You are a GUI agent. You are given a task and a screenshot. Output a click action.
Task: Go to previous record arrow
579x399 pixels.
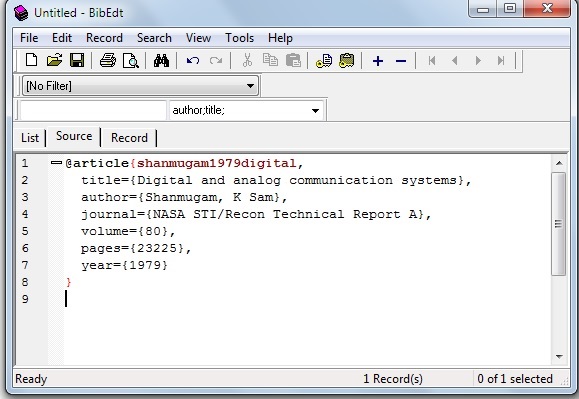pyautogui.click(x=455, y=61)
